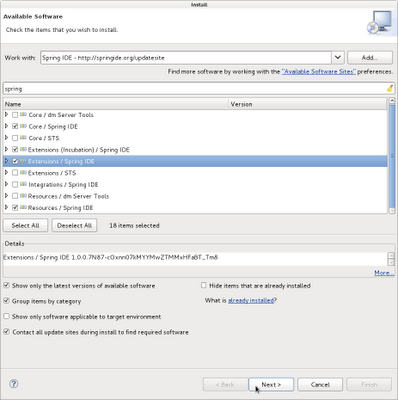Click the Next > button

(271, 384)
